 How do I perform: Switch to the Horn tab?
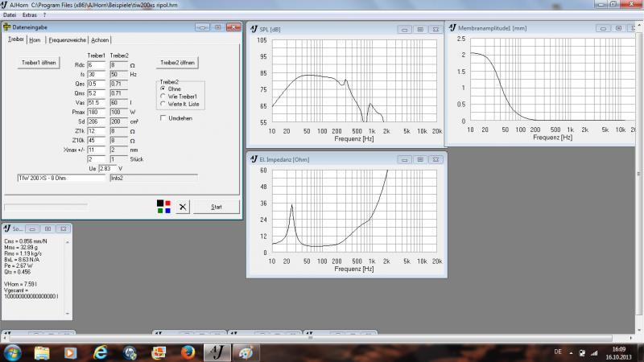tap(35, 39)
